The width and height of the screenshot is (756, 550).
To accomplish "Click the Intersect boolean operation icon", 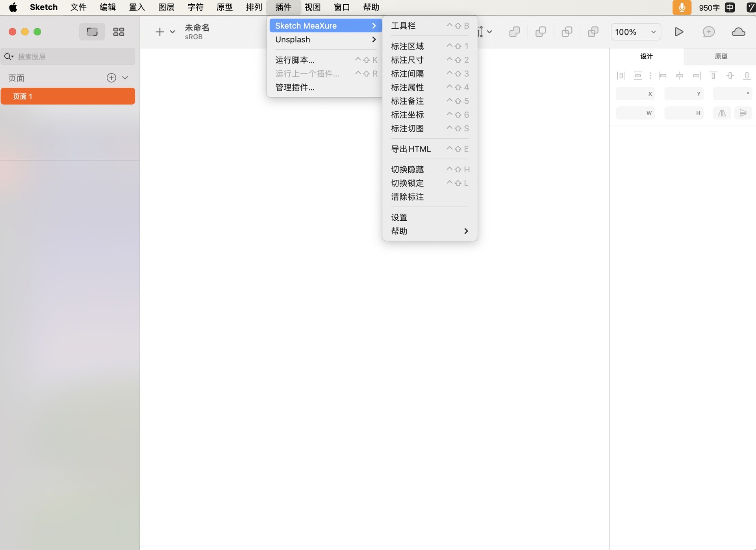I will coord(567,32).
